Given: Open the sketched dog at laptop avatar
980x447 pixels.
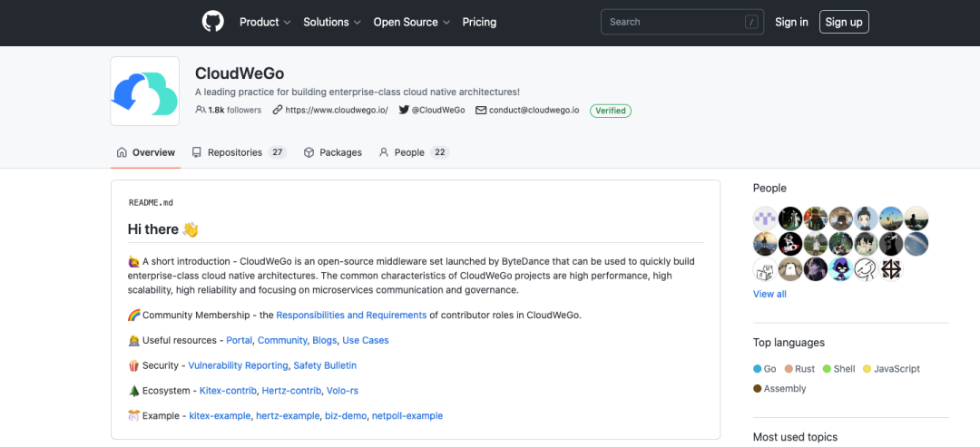Looking at the screenshot, I should [x=765, y=269].
